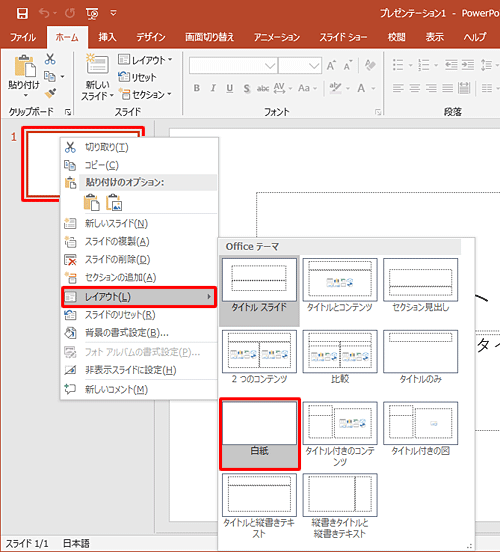The image size is (500, 552).
Task: Toggle Italic formatting
Action: 213,88
